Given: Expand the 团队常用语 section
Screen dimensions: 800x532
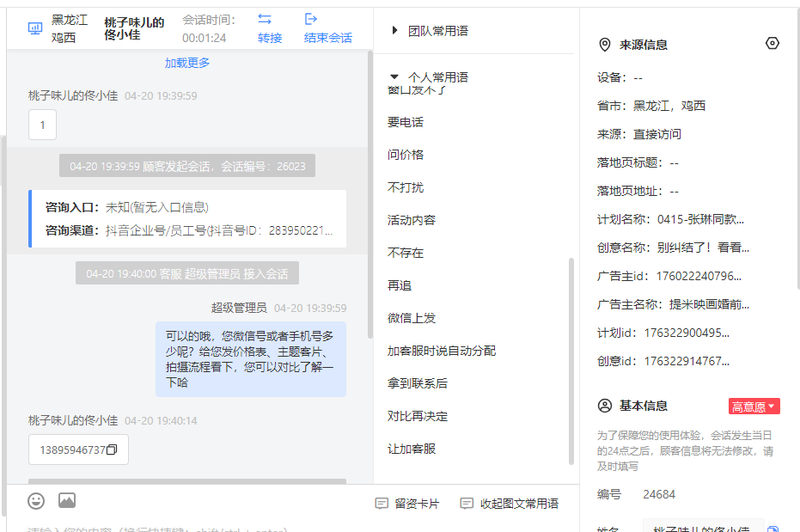Looking at the screenshot, I should (x=394, y=31).
